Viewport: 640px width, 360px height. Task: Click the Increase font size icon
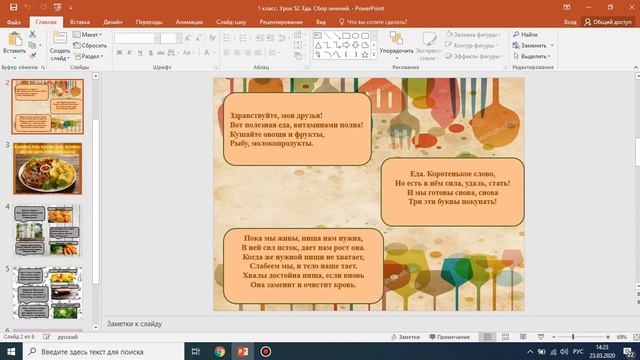pyautogui.click(x=188, y=38)
